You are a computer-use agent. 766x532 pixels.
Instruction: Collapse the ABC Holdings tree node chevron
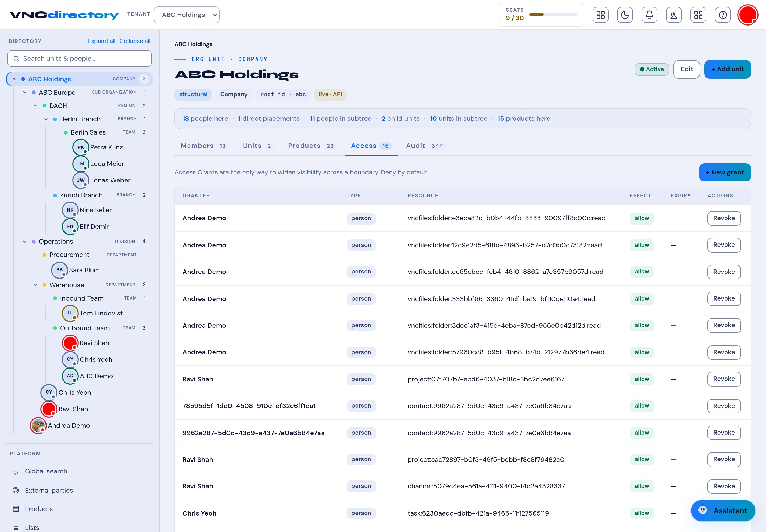pos(14,79)
